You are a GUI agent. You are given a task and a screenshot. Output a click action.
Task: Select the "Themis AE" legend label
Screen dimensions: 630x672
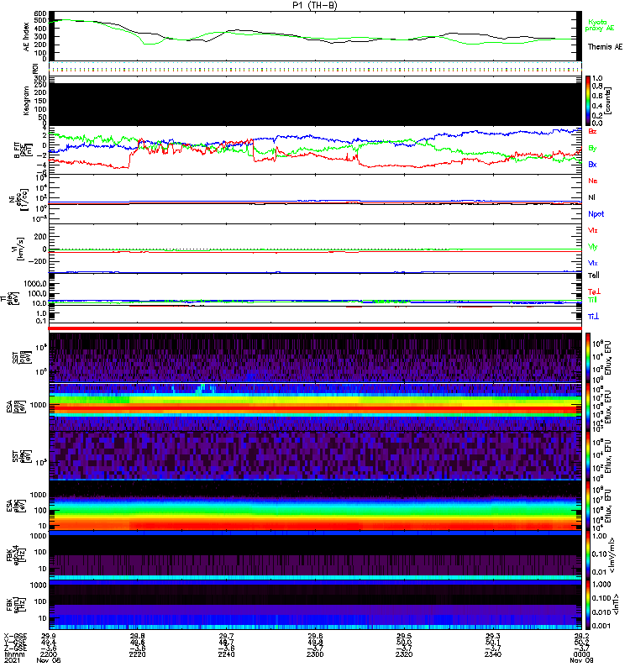[x=605, y=47]
